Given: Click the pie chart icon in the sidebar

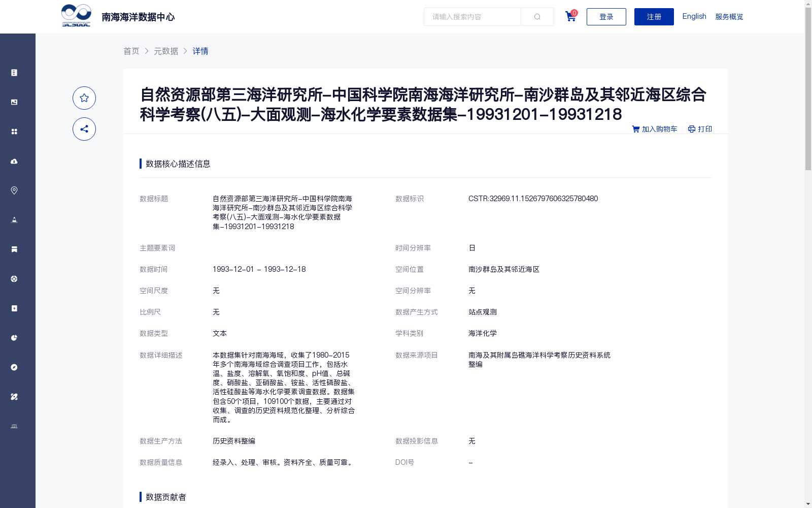Looking at the screenshot, I should (x=14, y=337).
